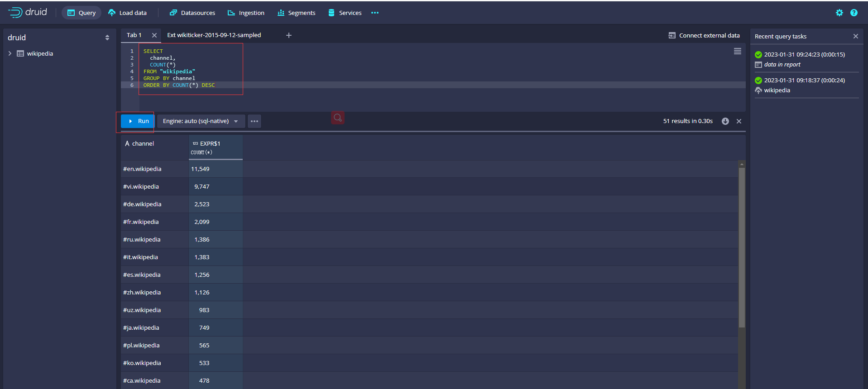Go to Services view
Viewport: 868px width, 389px height.
(345, 13)
